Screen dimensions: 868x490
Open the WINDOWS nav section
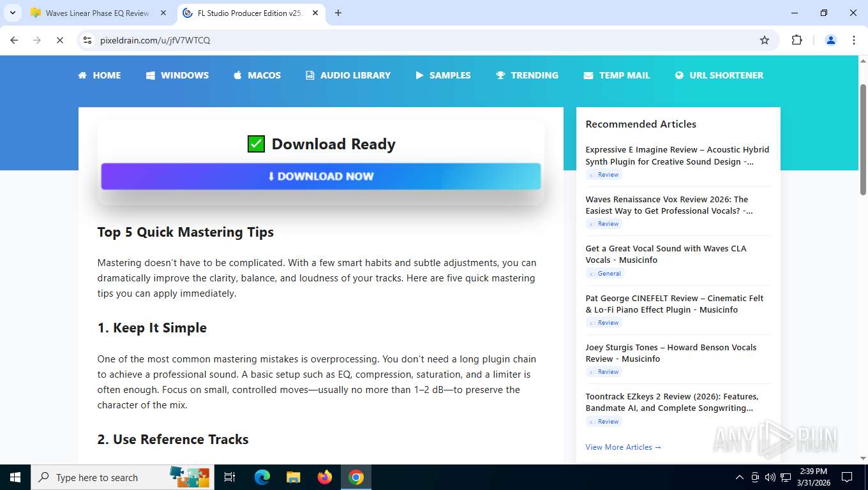tap(177, 75)
